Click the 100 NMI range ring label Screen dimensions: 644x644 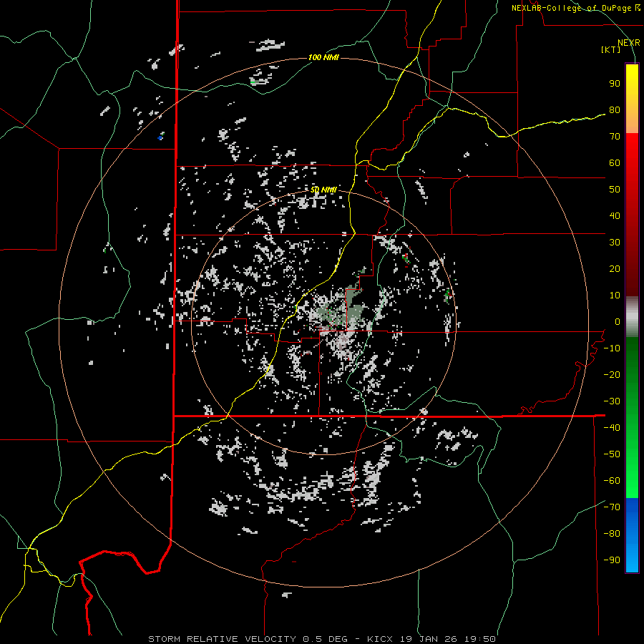323,57
